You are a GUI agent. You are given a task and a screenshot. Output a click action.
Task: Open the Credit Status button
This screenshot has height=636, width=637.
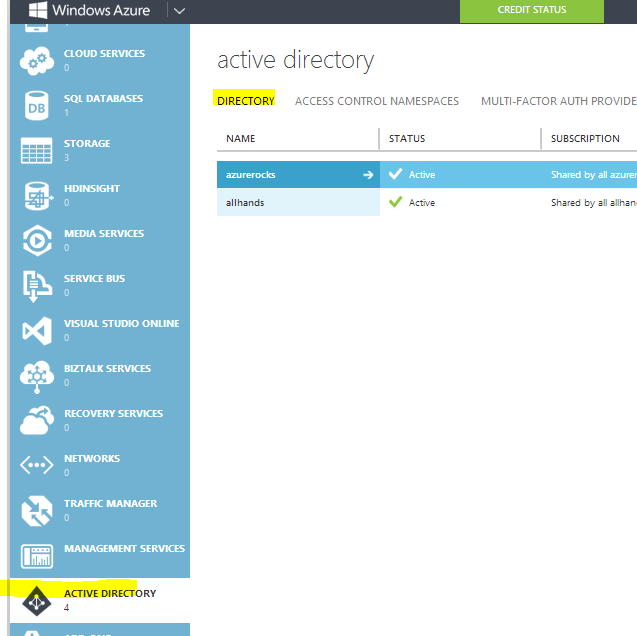[531, 10]
